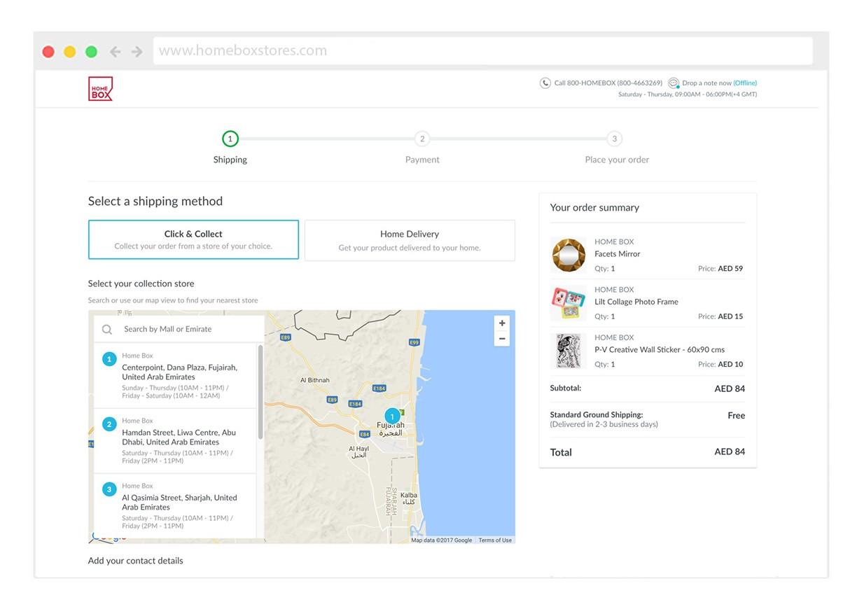This screenshot has width=857, height=616.
Task: Click step 2 Payment circle
Action: click(421, 139)
